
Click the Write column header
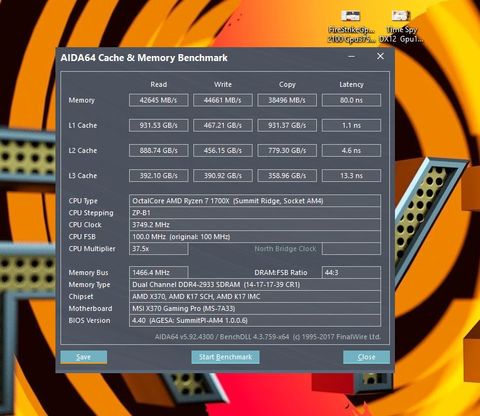point(223,84)
